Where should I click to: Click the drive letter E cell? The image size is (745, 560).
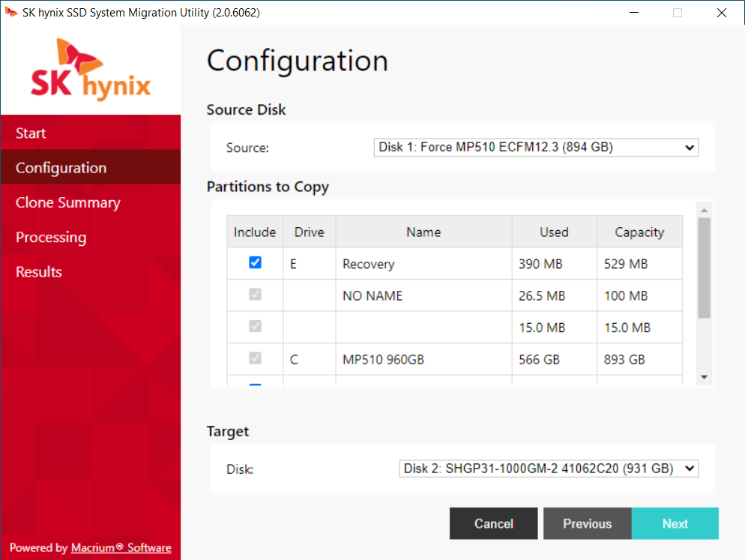point(310,264)
